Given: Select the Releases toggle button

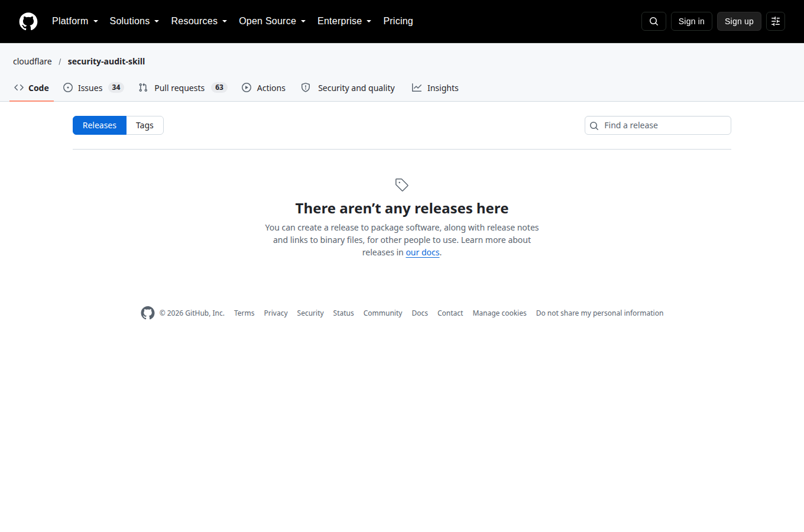Looking at the screenshot, I should click(99, 125).
